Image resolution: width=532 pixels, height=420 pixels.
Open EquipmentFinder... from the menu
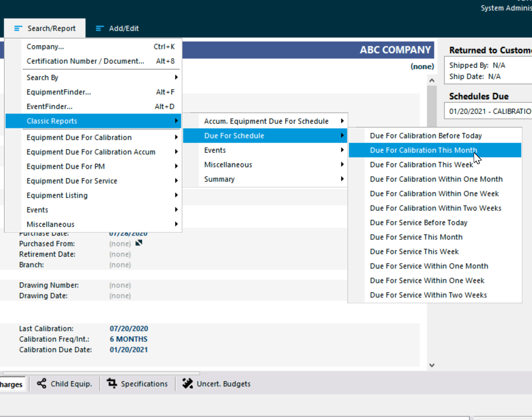click(93, 92)
